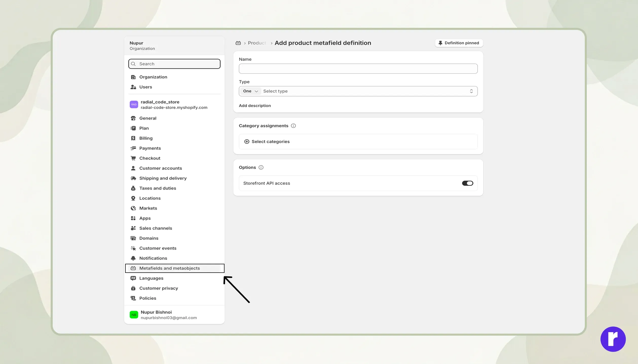Click the Options info icon
The width and height of the screenshot is (638, 364).
[x=261, y=168]
